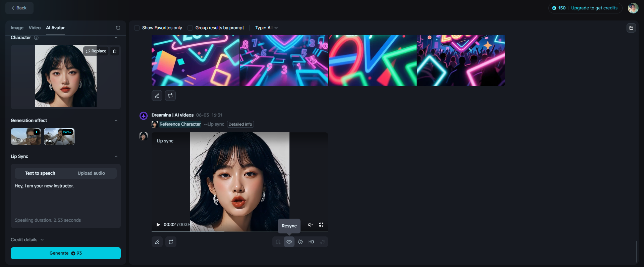Switch to the Image tab
The height and width of the screenshot is (267, 644).
point(17,28)
